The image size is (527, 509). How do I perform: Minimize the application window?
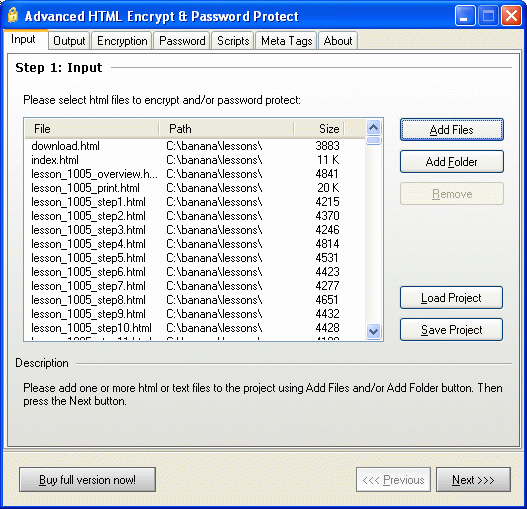pos(465,15)
